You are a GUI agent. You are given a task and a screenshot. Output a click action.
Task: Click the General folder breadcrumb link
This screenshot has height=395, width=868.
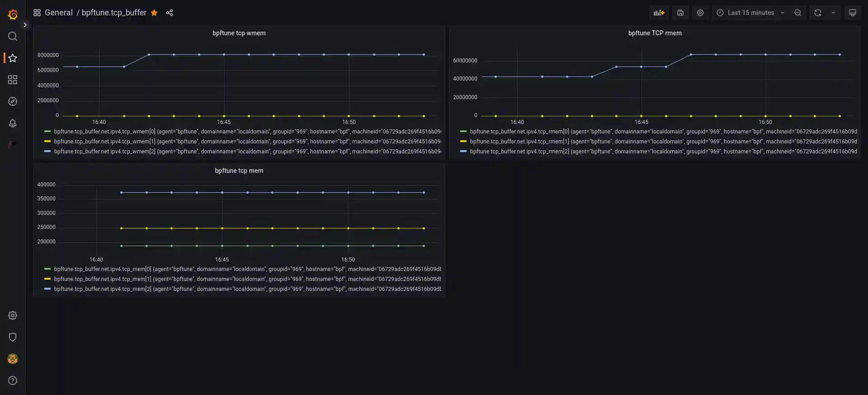pyautogui.click(x=58, y=13)
